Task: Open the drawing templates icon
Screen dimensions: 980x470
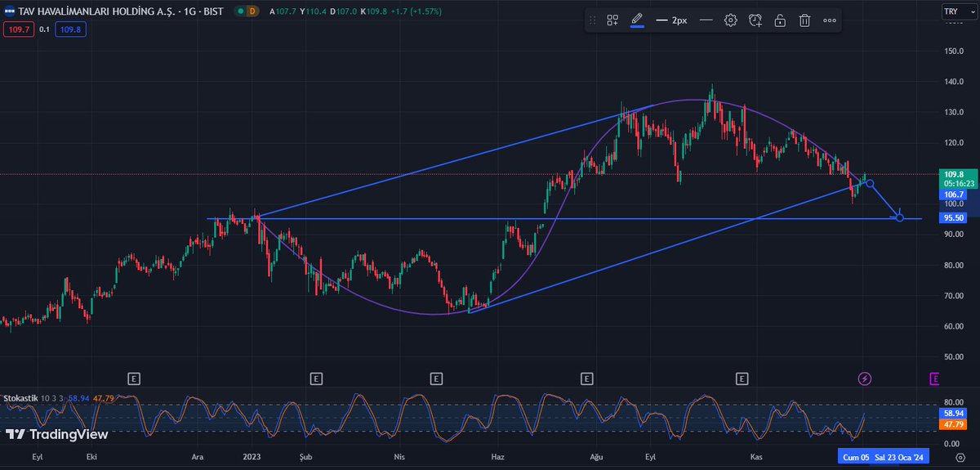Action: (612, 20)
